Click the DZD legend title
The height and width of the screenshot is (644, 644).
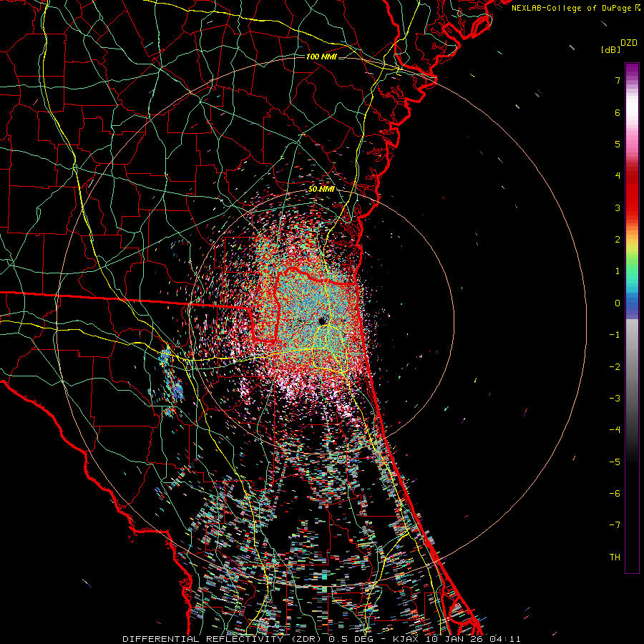(x=629, y=43)
